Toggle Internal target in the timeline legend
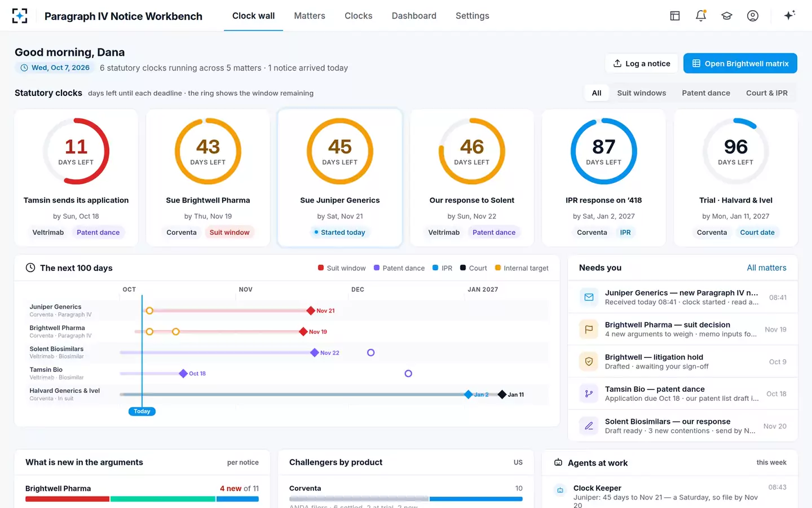The width and height of the screenshot is (812, 508). [522, 268]
